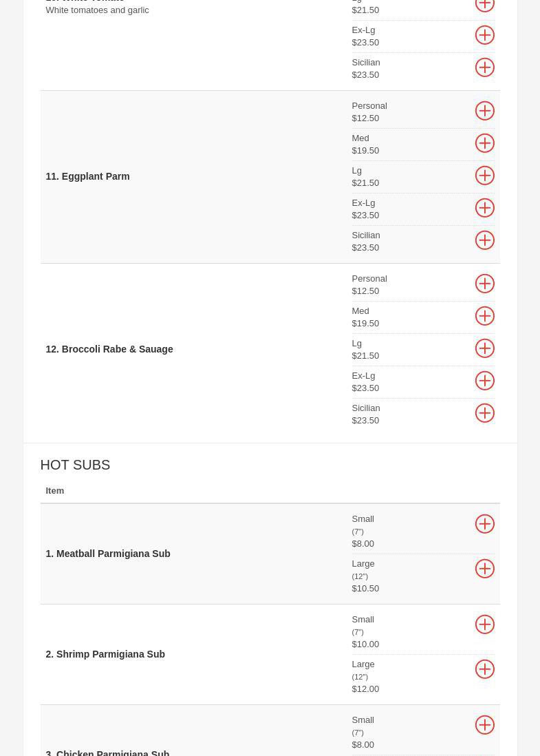540x756 pixels.
Task: Add Ex-Lg Eggplant Parm pizza
Action: click(484, 208)
